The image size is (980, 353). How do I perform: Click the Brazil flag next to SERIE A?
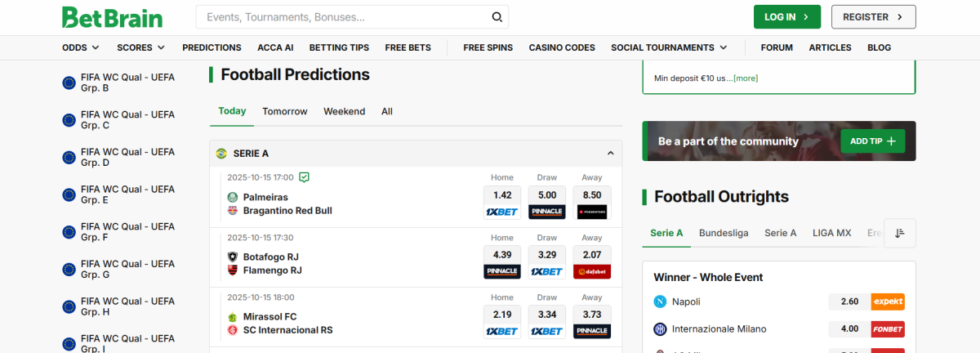tap(221, 154)
